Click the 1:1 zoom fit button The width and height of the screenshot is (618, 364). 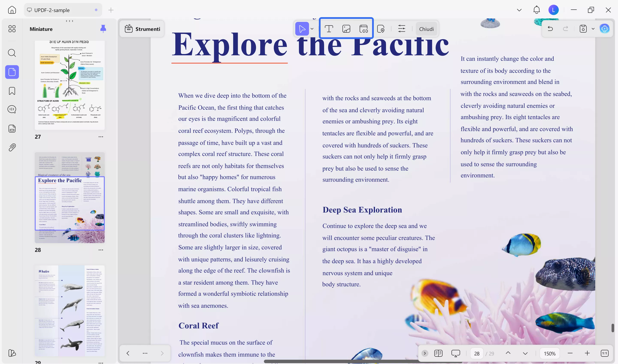(x=604, y=353)
